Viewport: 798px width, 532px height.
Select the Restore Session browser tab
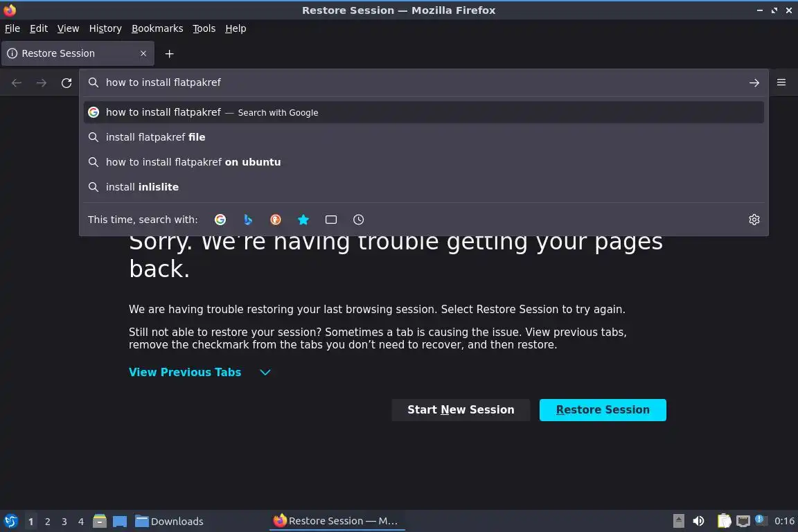coord(78,53)
